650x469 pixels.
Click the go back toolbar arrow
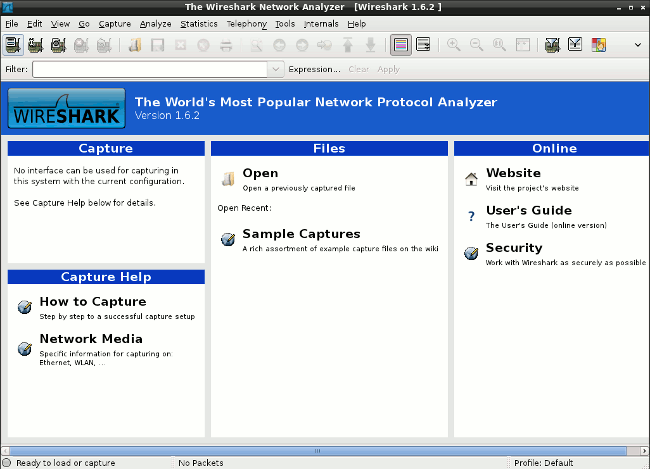[x=279, y=45]
